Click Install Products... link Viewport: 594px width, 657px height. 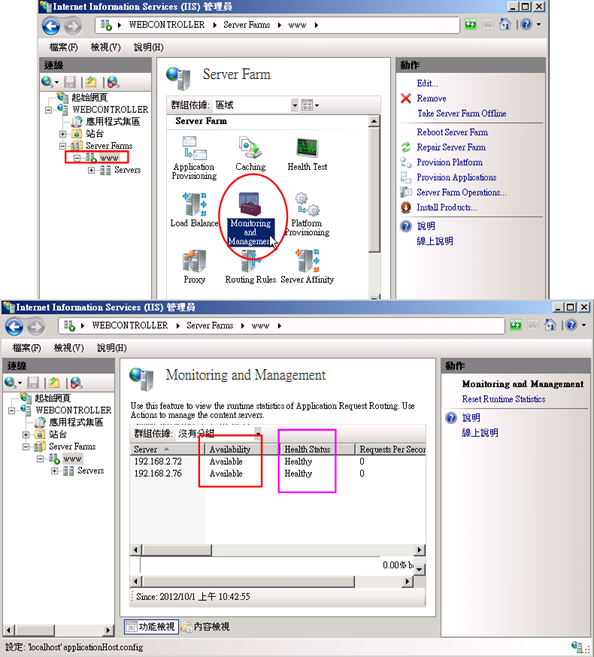(447, 207)
